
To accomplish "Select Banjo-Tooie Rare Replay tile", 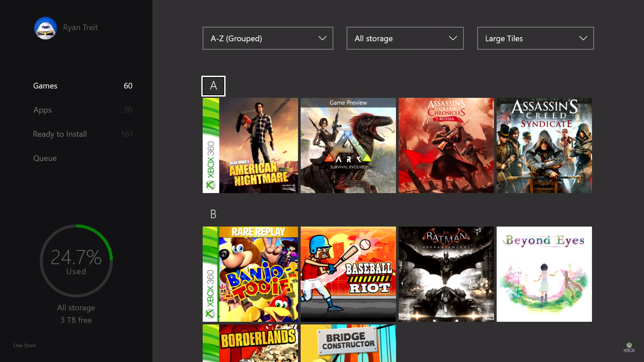I will pyautogui.click(x=250, y=274).
